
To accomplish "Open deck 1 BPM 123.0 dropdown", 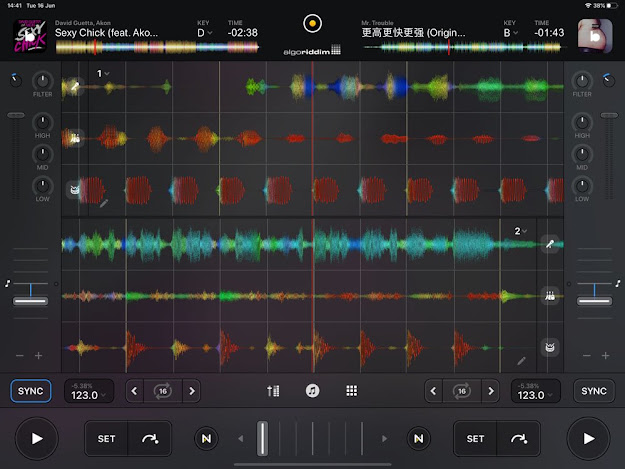I will [89, 391].
